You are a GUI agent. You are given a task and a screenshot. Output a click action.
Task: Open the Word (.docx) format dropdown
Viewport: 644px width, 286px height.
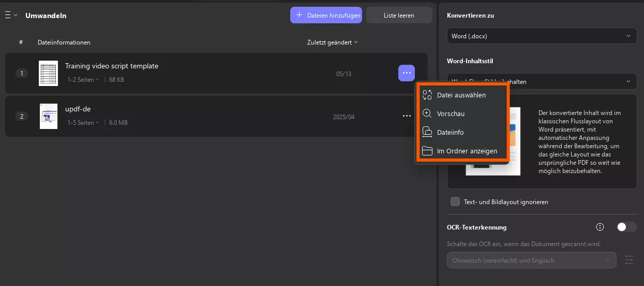click(x=542, y=36)
